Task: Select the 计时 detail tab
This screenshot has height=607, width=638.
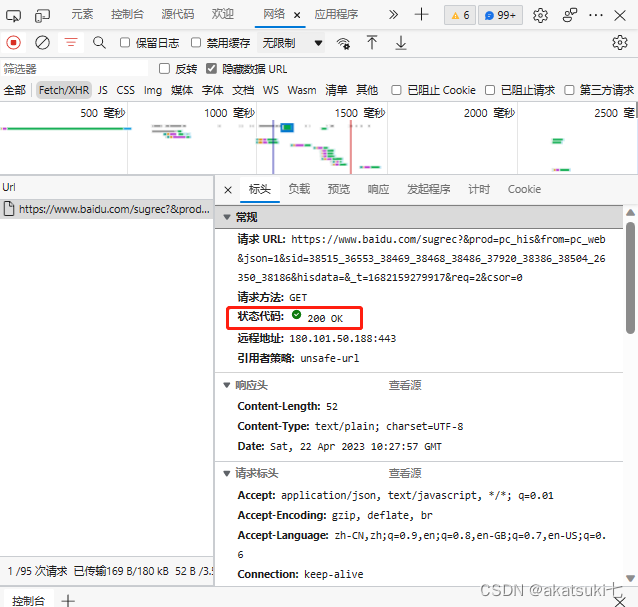Action: tap(478, 189)
